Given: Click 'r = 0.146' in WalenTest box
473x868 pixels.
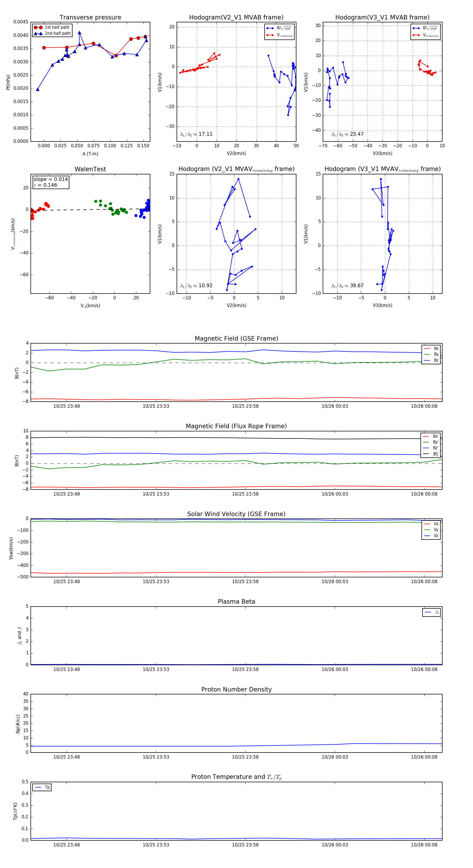Looking at the screenshot, I should pyautogui.click(x=45, y=185).
